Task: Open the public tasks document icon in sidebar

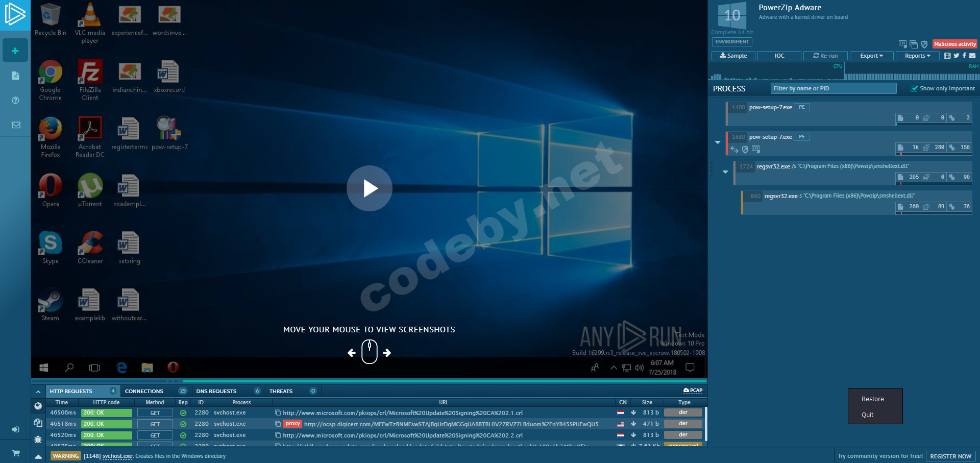Action: 15,76
